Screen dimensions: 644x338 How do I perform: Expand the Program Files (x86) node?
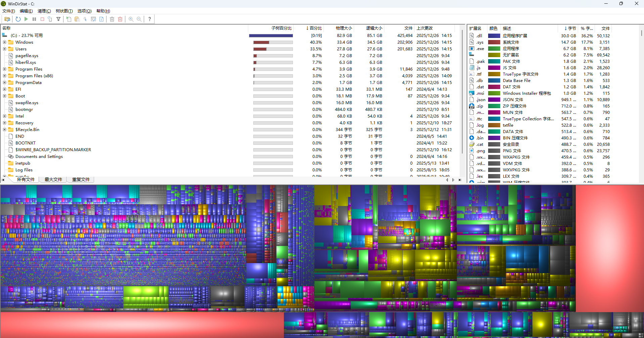pos(4,76)
